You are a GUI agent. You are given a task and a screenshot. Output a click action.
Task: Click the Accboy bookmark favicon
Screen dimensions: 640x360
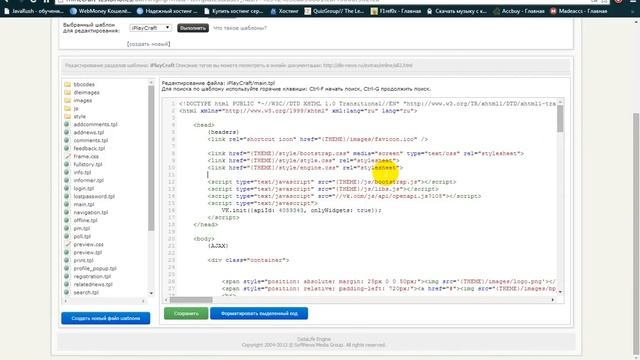[496, 11]
